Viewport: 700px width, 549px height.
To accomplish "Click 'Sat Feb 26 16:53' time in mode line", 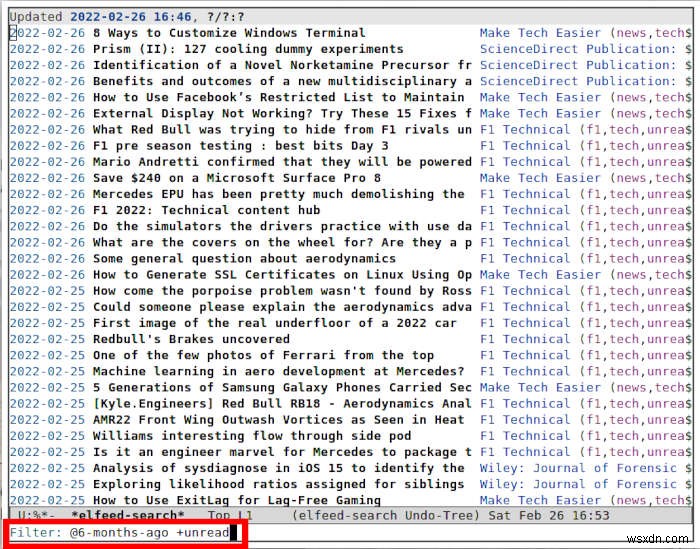I will tap(549, 516).
